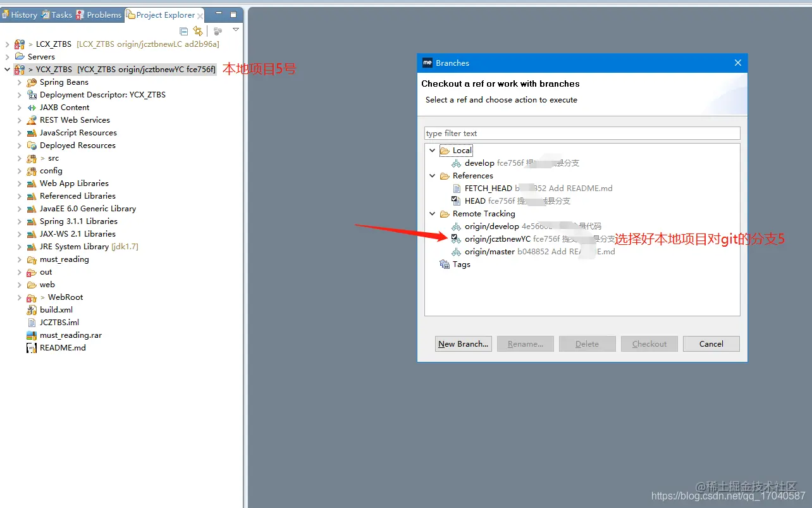This screenshot has width=812, height=508.
Task: Click the REST Web Services icon
Action: [x=32, y=120]
